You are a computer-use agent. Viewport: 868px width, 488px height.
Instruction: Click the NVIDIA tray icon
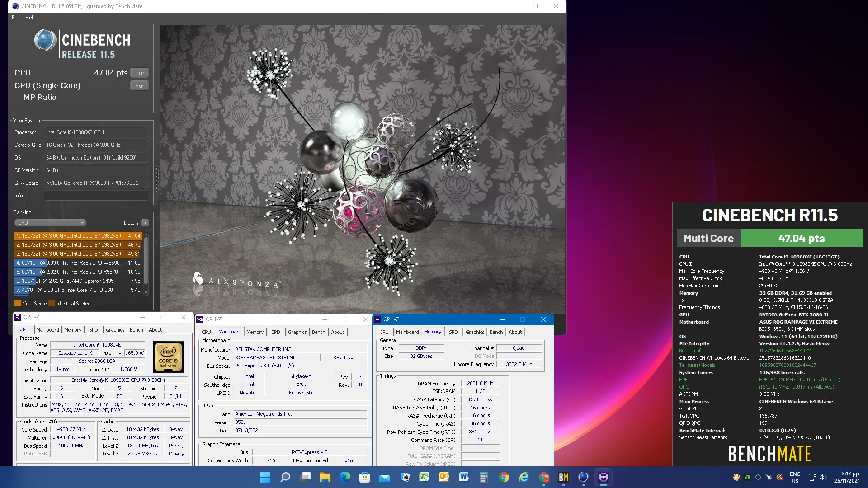[747, 477]
